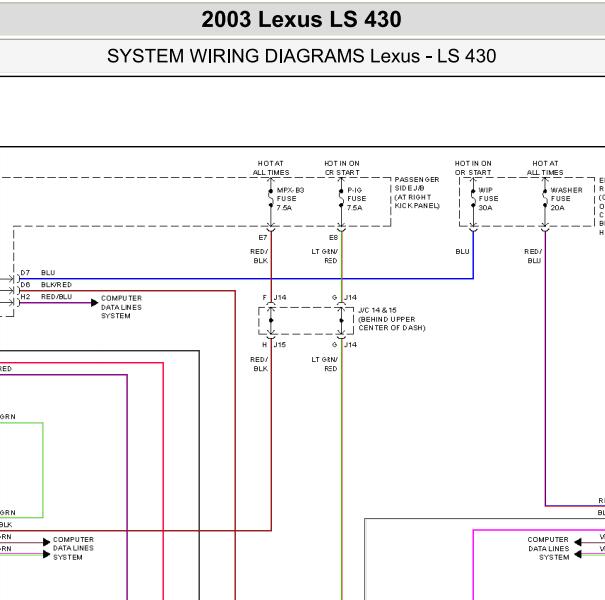
Task: Select the 'D7 BLU' pin label
Action: tap(38, 273)
